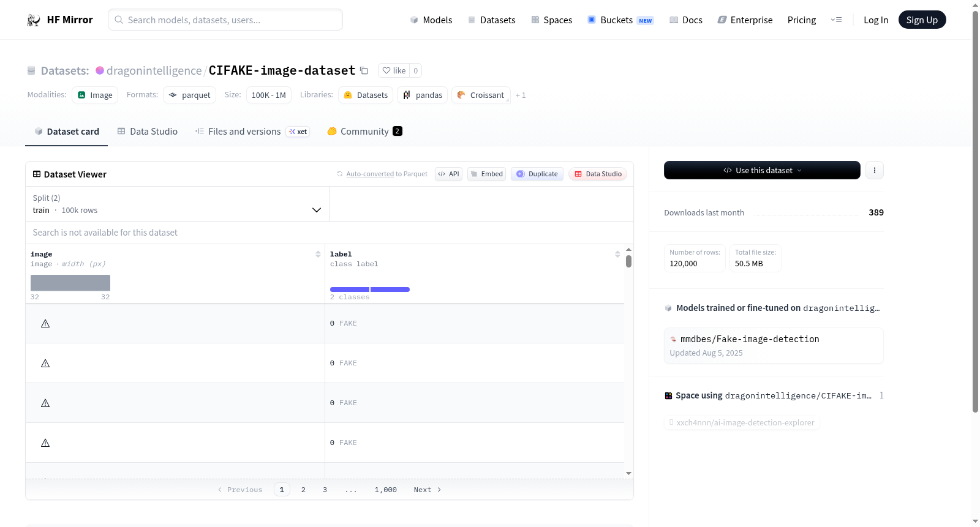This screenshot has width=980, height=527.
Task: Jump to page 2 of the viewer
Action: [303, 490]
